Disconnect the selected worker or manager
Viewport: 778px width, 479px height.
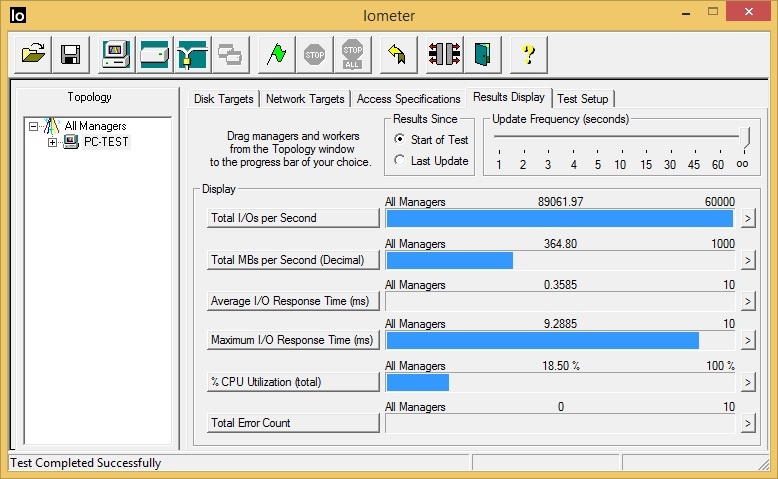pos(445,55)
